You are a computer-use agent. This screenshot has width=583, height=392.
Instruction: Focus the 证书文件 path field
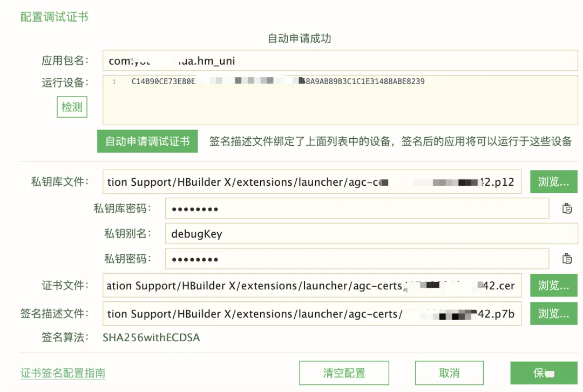(311, 286)
